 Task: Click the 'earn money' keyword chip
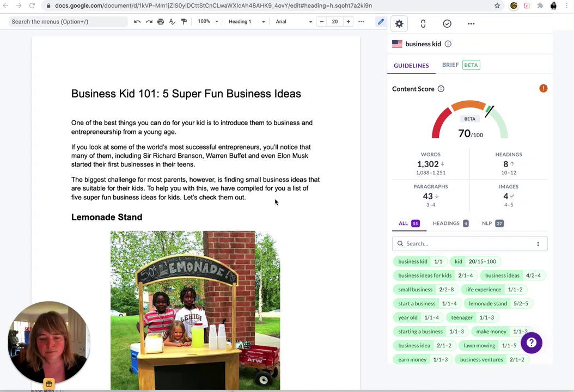point(423,359)
